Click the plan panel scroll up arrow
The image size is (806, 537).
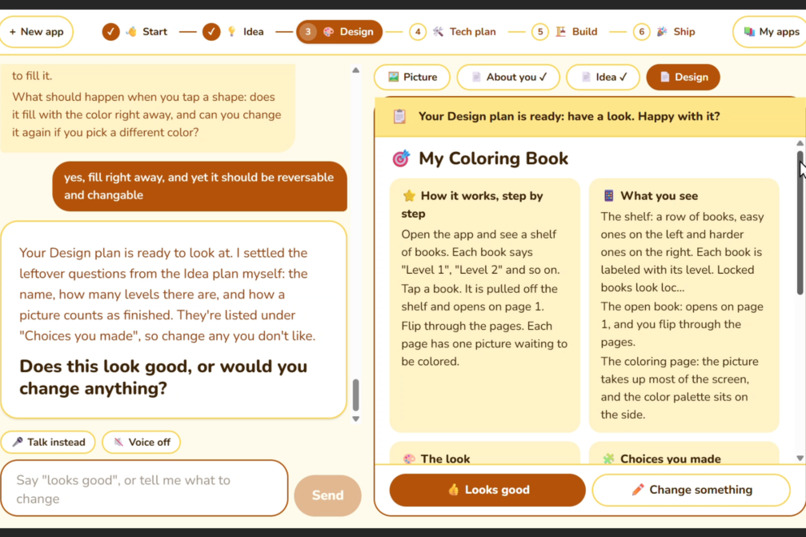point(800,143)
